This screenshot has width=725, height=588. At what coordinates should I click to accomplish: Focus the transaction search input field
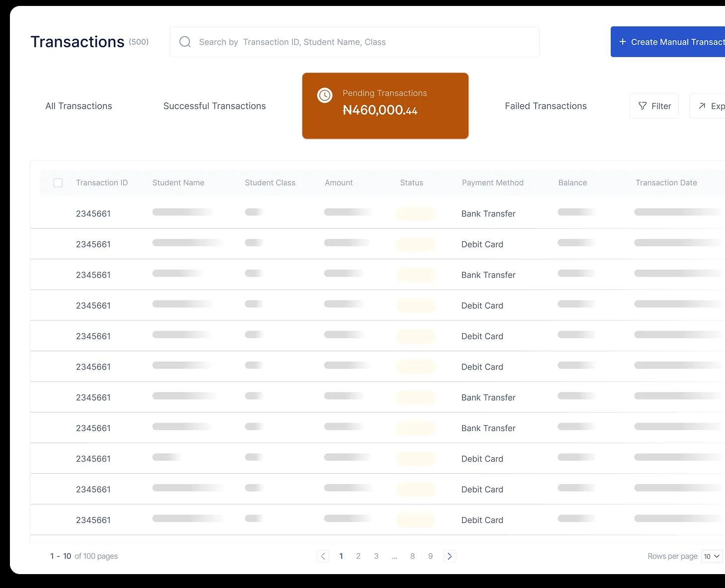point(362,42)
